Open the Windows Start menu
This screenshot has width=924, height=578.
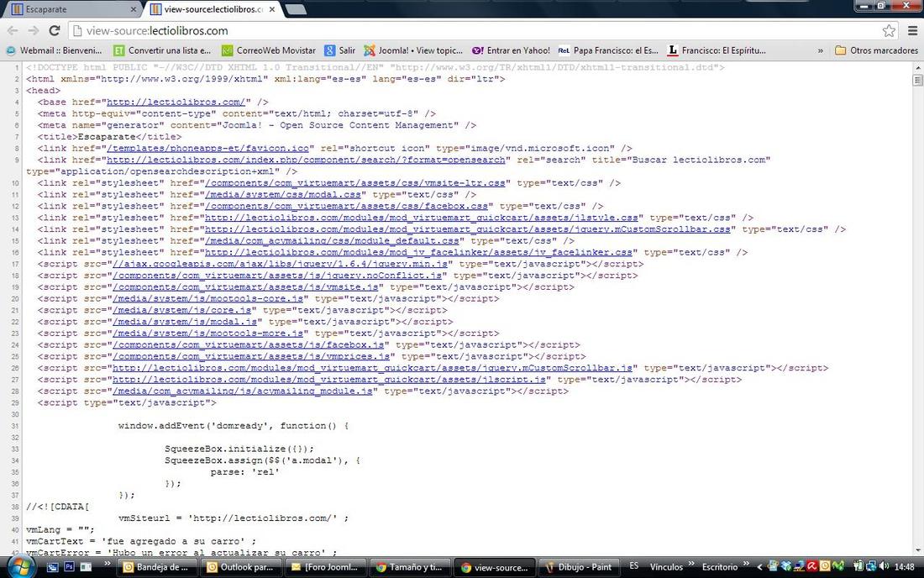tap(21, 567)
